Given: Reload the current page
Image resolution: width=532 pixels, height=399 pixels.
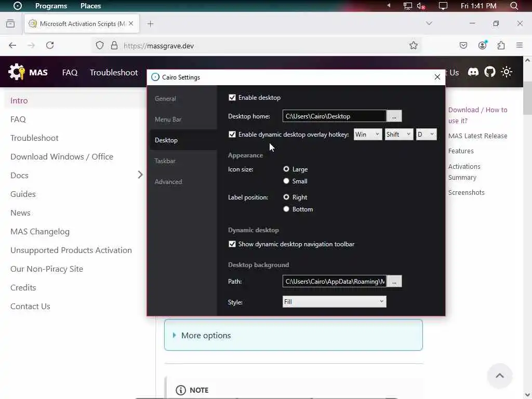Looking at the screenshot, I should [x=50, y=46].
